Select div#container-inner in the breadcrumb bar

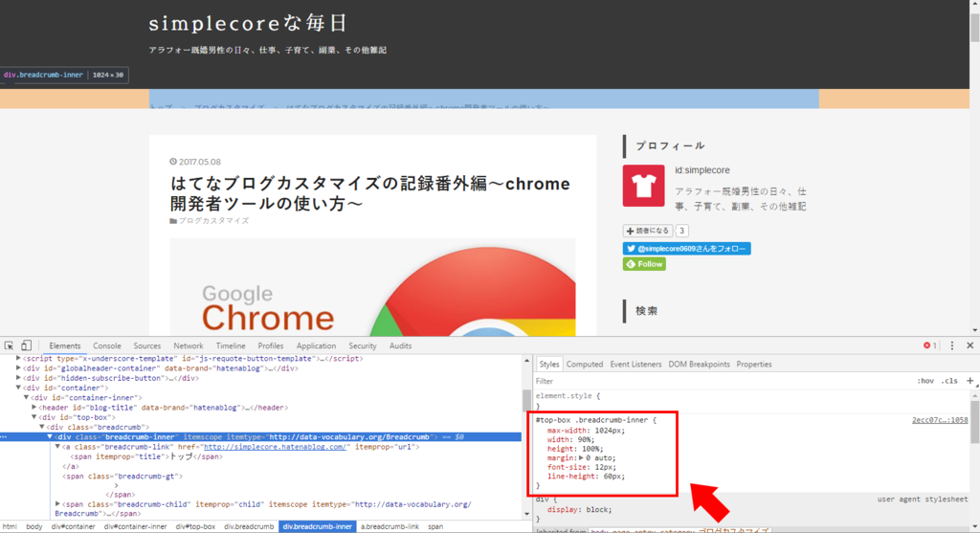(136, 526)
